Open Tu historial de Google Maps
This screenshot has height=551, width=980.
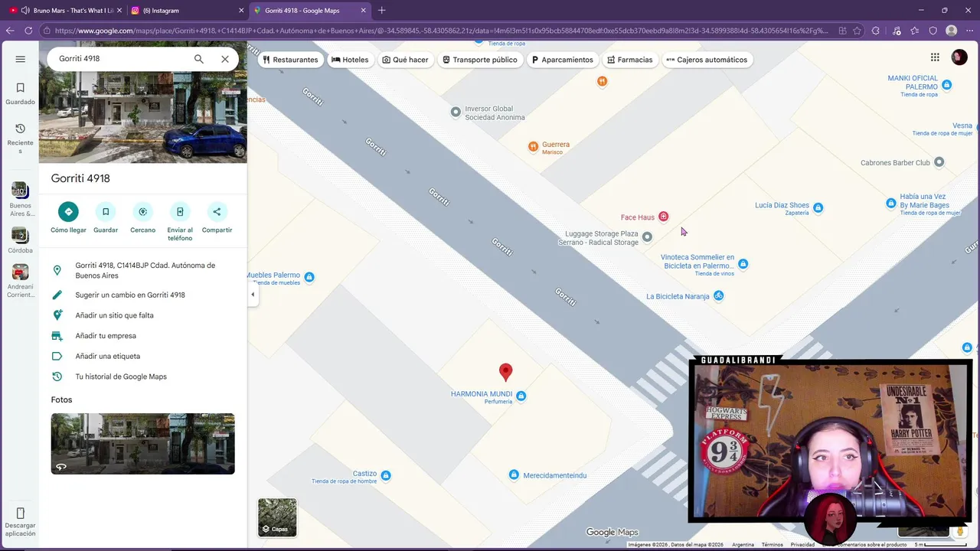pos(143,377)
